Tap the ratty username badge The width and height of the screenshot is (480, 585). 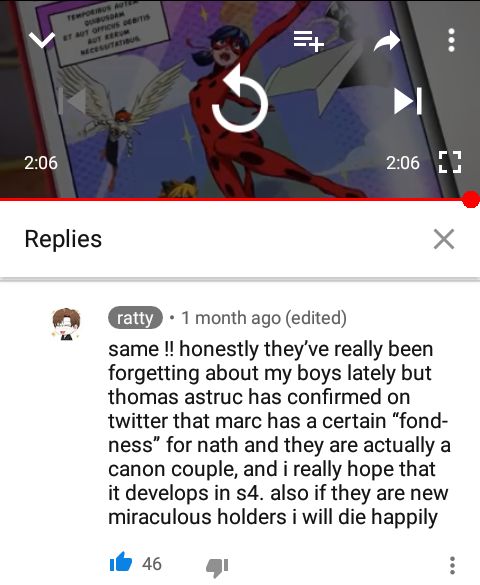tap(135, 318)
